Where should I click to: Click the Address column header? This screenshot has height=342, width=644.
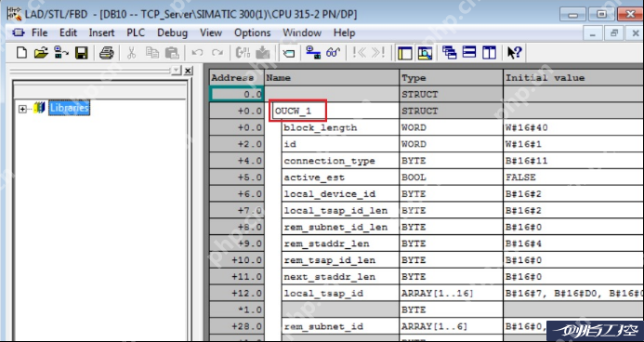236,77
